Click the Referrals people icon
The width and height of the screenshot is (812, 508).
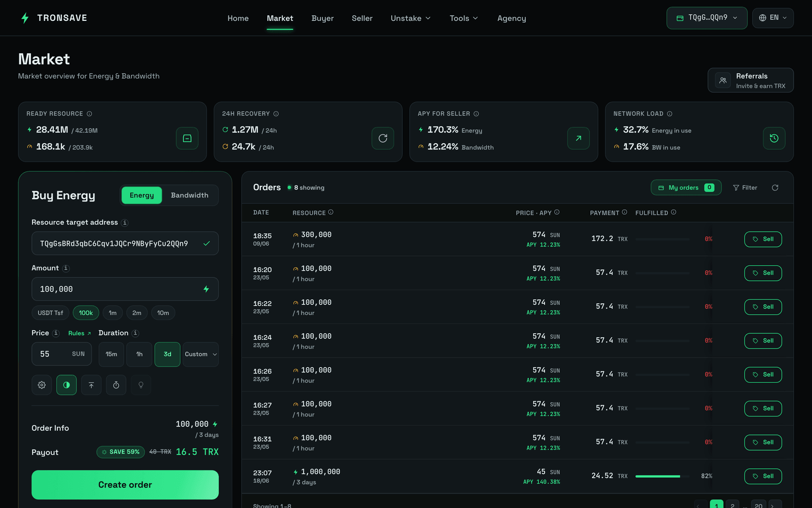(x=723, y=80)
